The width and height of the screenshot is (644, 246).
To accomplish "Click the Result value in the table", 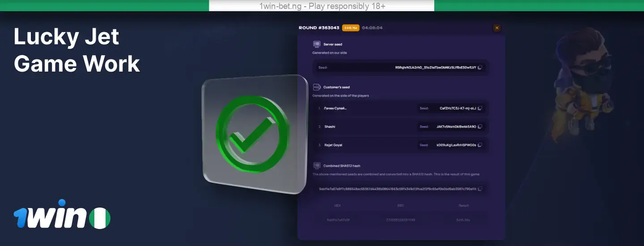I will click(464, 220).
